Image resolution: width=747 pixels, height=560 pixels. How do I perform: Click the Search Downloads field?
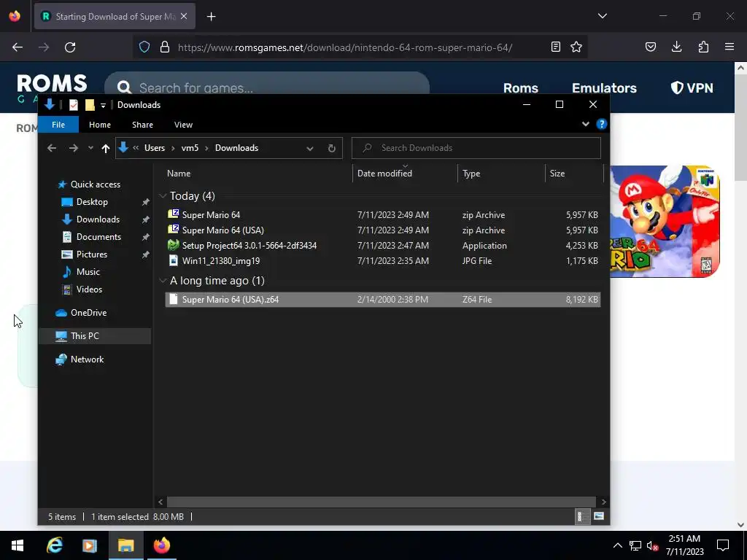(x=476, y=148)
